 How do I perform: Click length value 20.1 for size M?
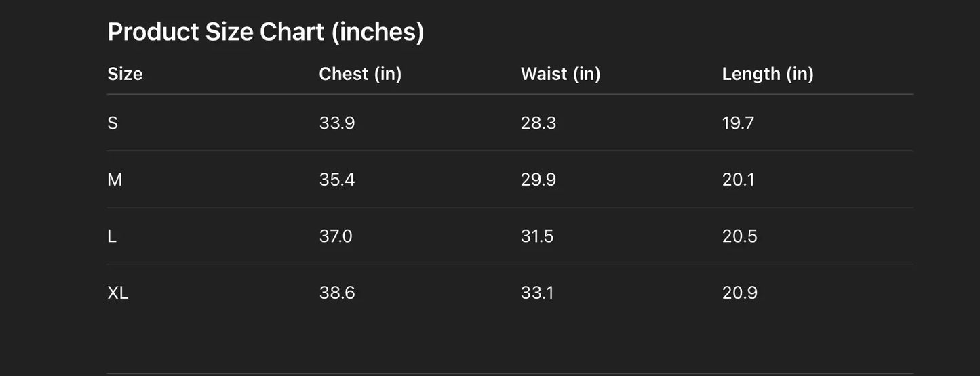(x=739, y=180)
